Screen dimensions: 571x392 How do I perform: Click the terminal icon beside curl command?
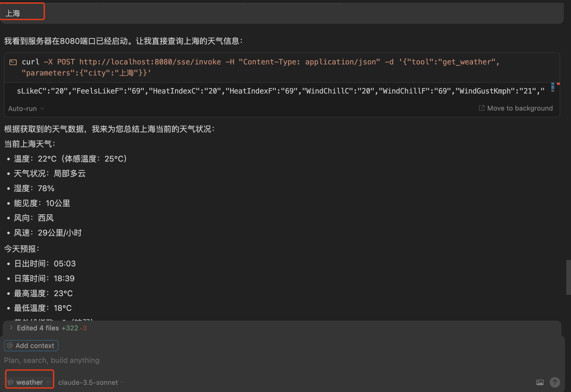point(13,62)
